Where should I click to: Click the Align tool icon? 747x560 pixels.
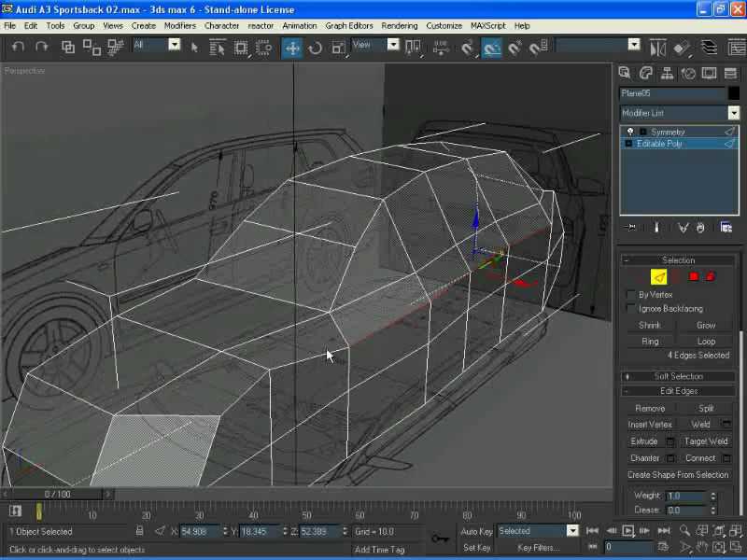pyautogui.click(x=682, y=48)
